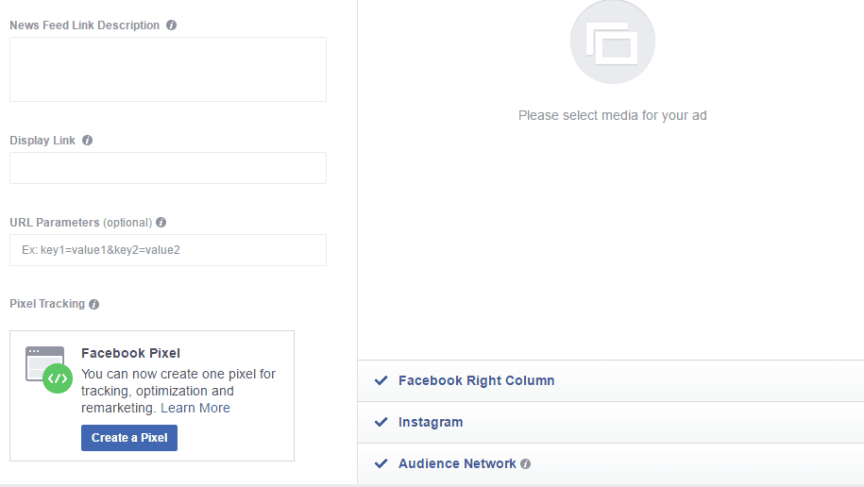Open News Feed Link Description info tooltip

tap(171, 25)
